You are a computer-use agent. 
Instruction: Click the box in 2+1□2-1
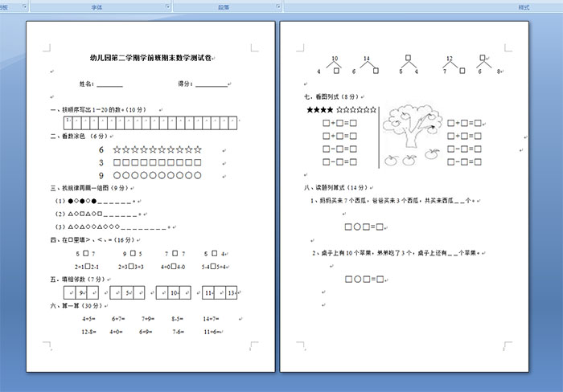[88, 266]
